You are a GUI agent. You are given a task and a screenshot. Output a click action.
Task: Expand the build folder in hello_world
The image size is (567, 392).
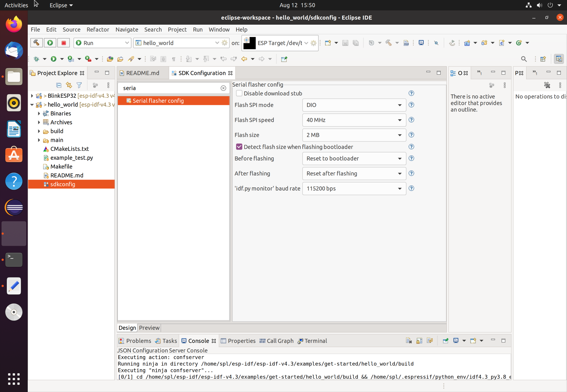pos(39,131)
